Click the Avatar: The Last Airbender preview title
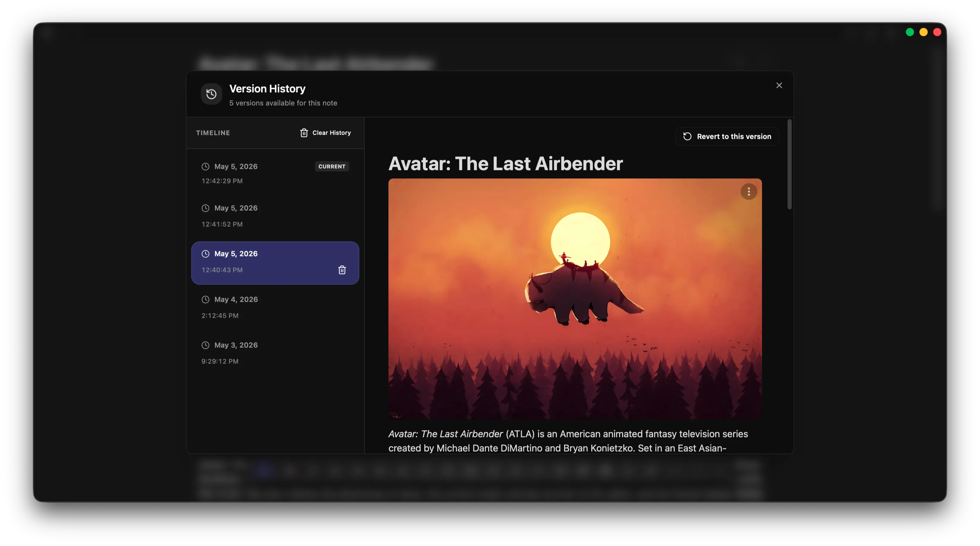Viewport: 980px width, 546px height. [506, 164]
